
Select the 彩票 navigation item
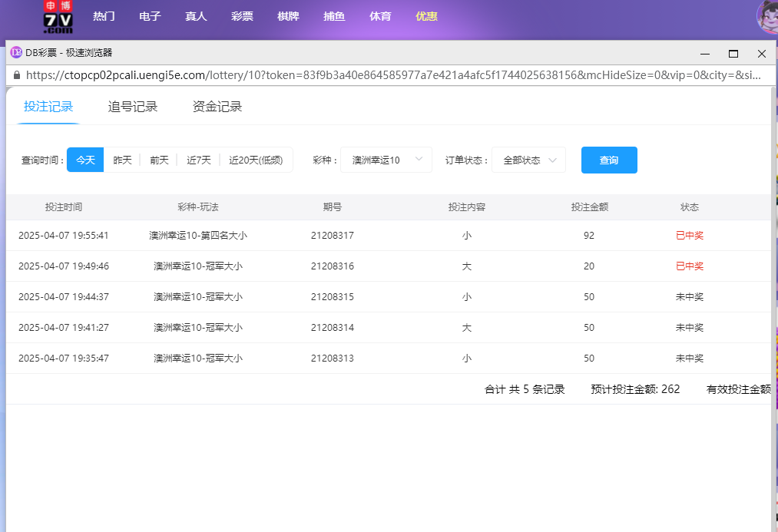click(242, 16)
